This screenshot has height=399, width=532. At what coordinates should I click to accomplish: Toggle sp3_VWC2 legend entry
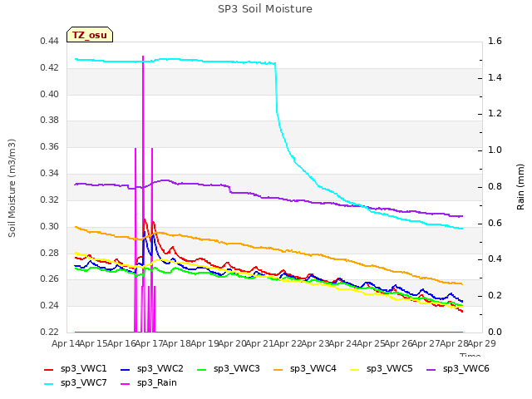151,369
